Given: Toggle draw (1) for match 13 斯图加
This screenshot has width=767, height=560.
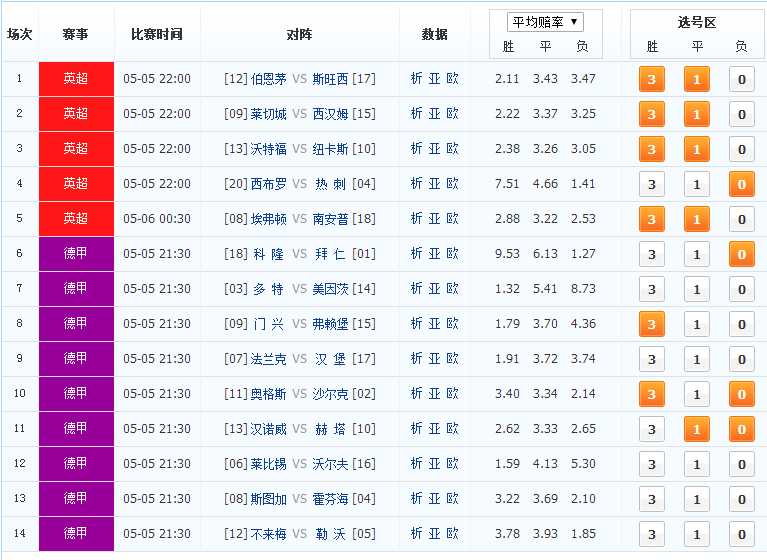Looking at the screenshot, I should 697,499.
